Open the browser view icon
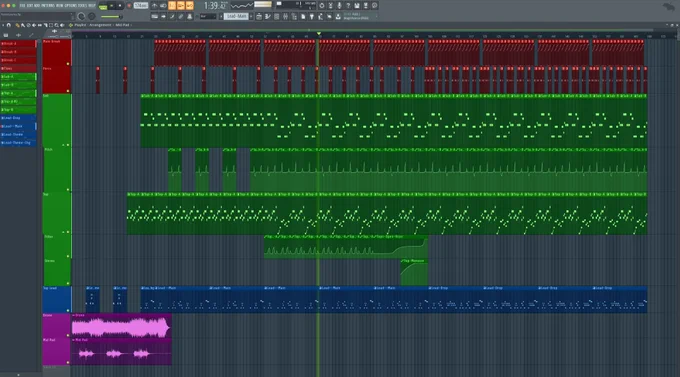Screen dimensions: 680x377 [294, 16]
